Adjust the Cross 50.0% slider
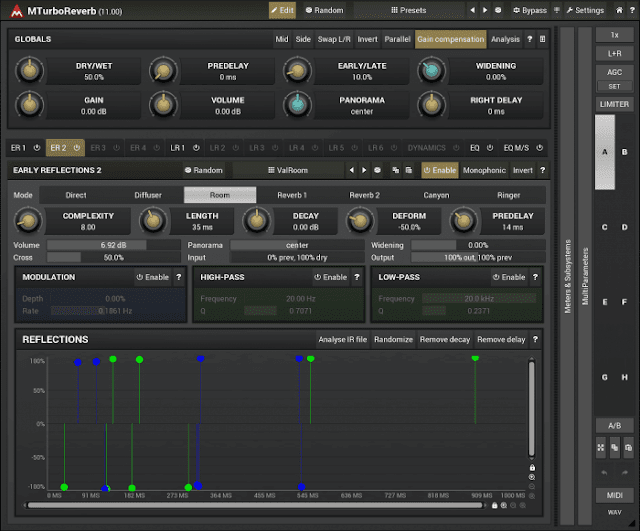 (x=113, y=258)
